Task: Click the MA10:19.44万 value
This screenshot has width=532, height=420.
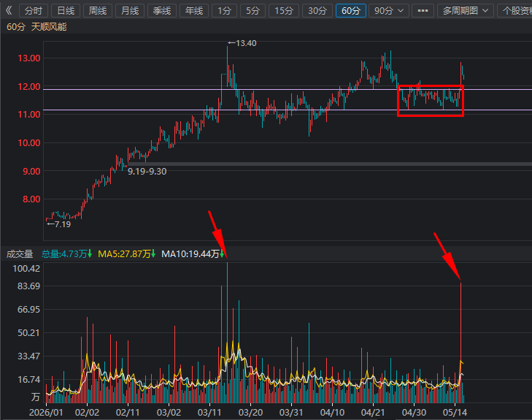Action: point(193,254)
